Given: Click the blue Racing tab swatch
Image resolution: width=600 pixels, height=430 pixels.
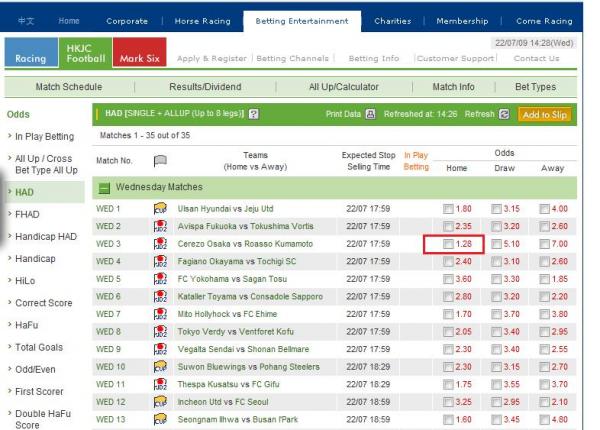Looking at the screenshot, I should pos(30,59).
